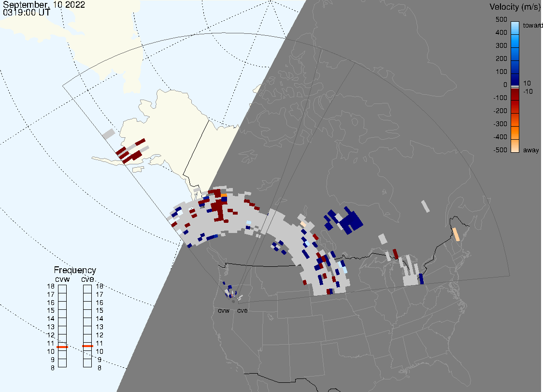Click the large dark red scatter patch
This screenshot has height=392, width=543.
pyautogui.click(x=218, y=210)
